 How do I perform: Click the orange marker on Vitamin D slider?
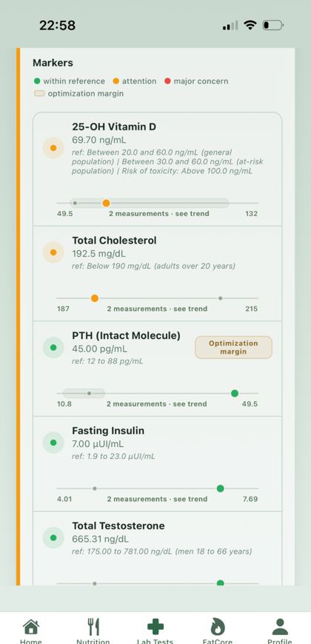coord(106,203)
